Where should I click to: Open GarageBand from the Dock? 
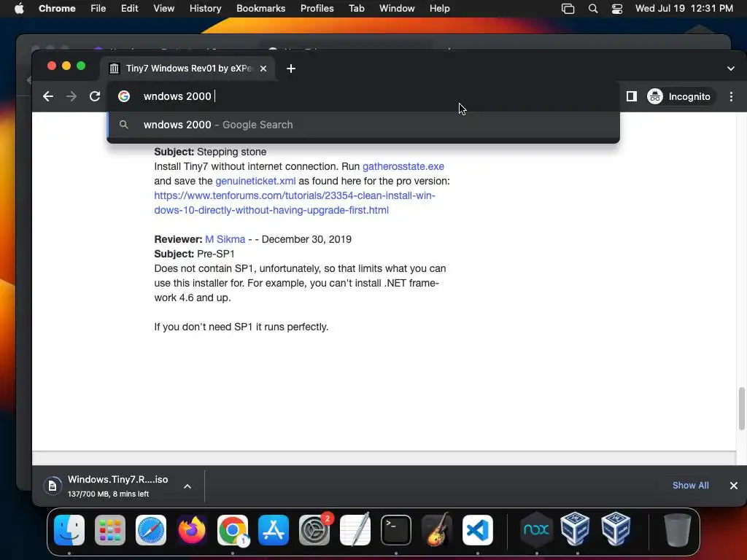(x=437, y=530)
